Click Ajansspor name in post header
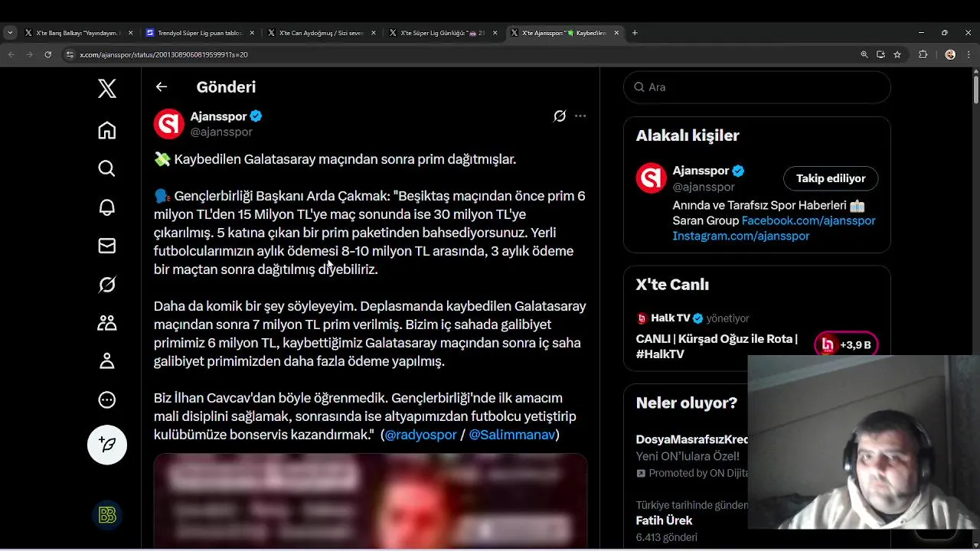 [x=218, y=116]
